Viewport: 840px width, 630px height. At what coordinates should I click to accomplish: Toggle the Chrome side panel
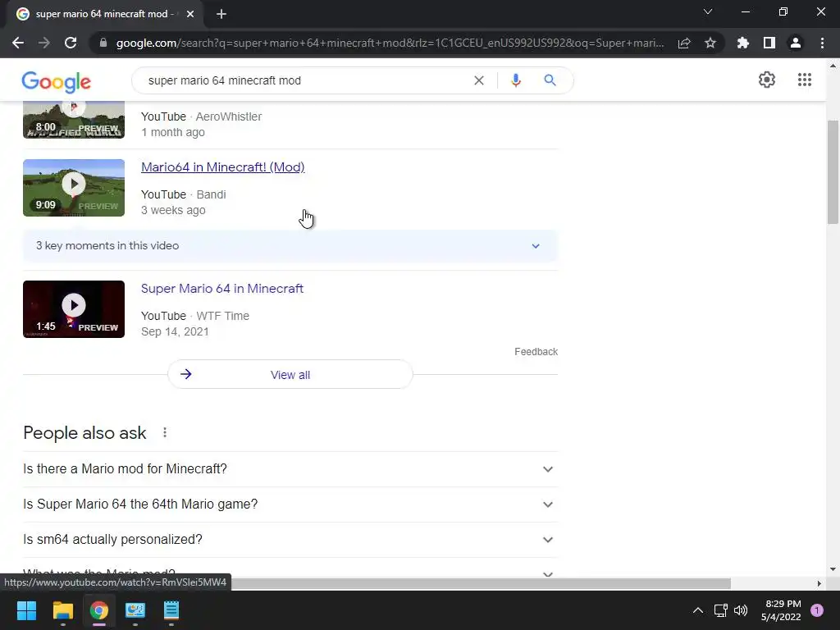tap(769, 43)
